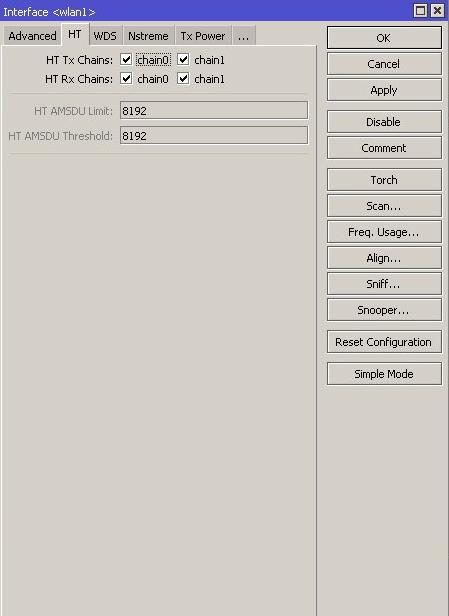Confirm with the OK button
This screenshot has height=616, width=449.
pos(384,38)
